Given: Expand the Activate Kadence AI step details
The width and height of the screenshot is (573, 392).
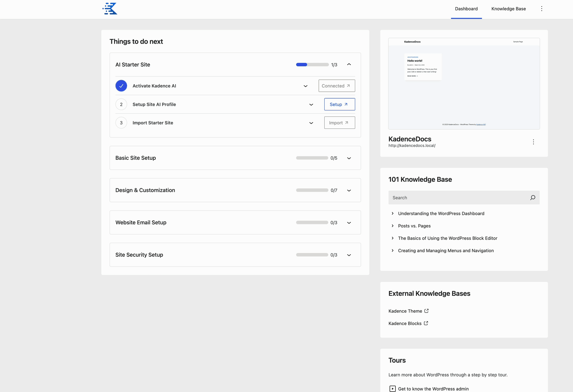Looking at the screenshot, I should click(305, 86).
